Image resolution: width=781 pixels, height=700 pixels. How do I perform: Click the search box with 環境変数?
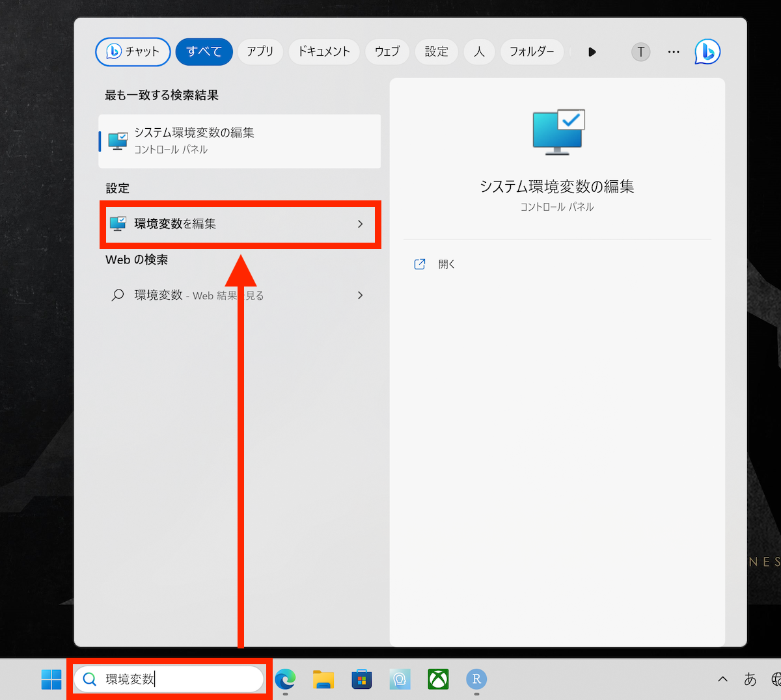169,680
